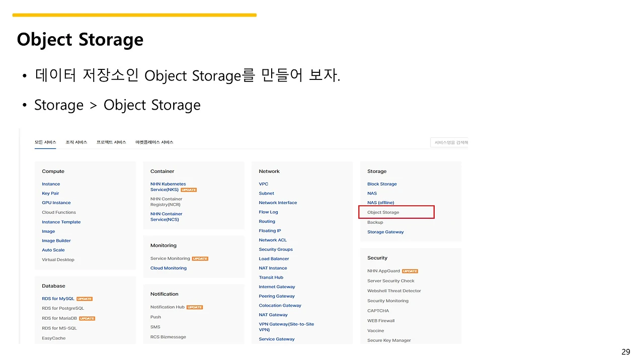The height and width of the screenshot is (362, 644).
Task: Click the Floating IP link
Action: [x=270, y=231]
